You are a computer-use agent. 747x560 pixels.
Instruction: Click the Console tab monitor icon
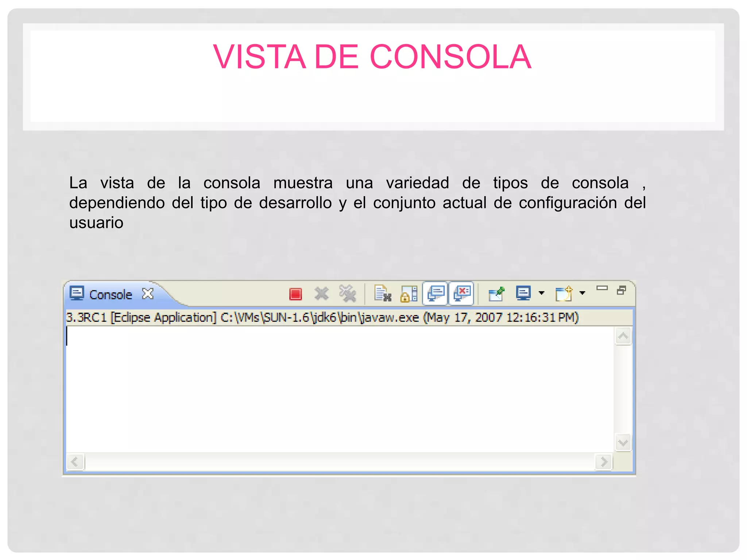[77, 293]
